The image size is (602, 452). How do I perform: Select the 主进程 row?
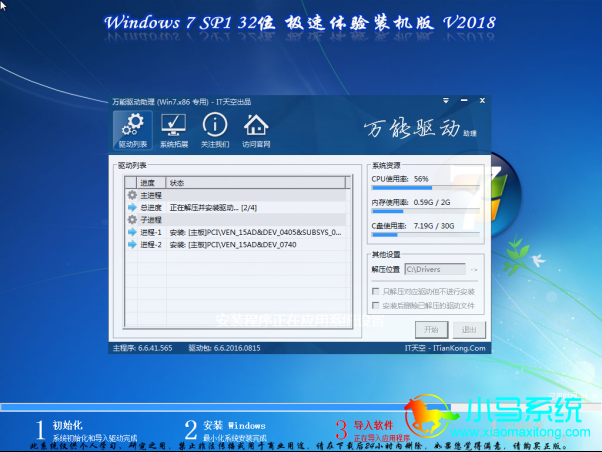[x=235, y=195]
